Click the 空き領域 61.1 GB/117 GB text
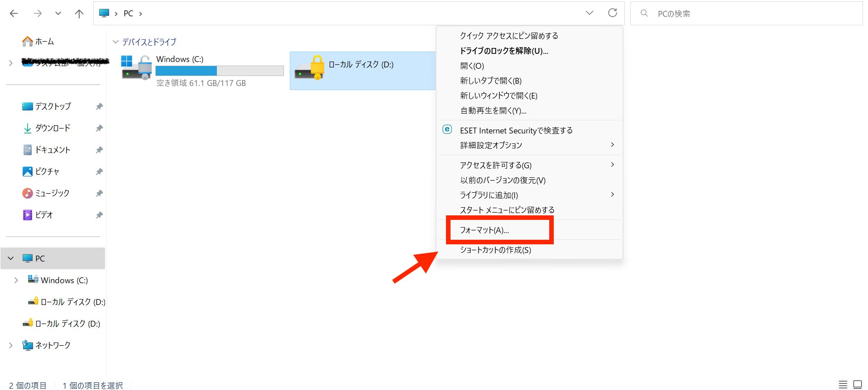Viewport: 868px width, 390px height. click(x=201, y=83)
